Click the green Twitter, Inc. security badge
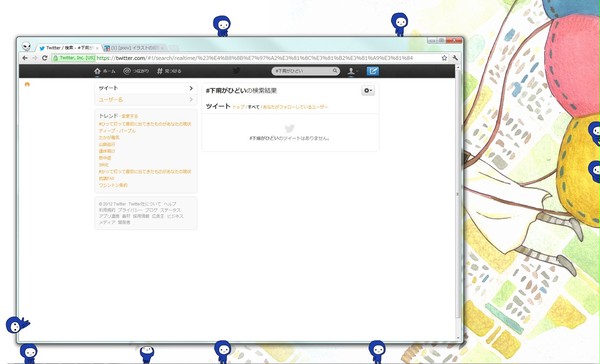 74,58
